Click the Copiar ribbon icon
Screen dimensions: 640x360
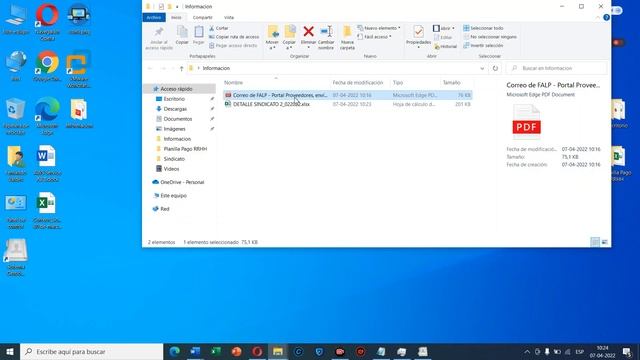pyautogui.click(x=182, y=35)
